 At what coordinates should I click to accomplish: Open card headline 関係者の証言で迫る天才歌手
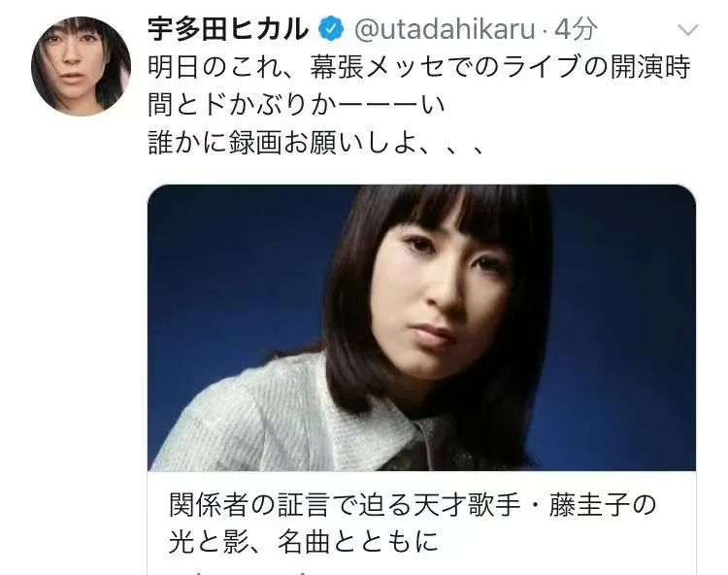(x=413, y=505)
